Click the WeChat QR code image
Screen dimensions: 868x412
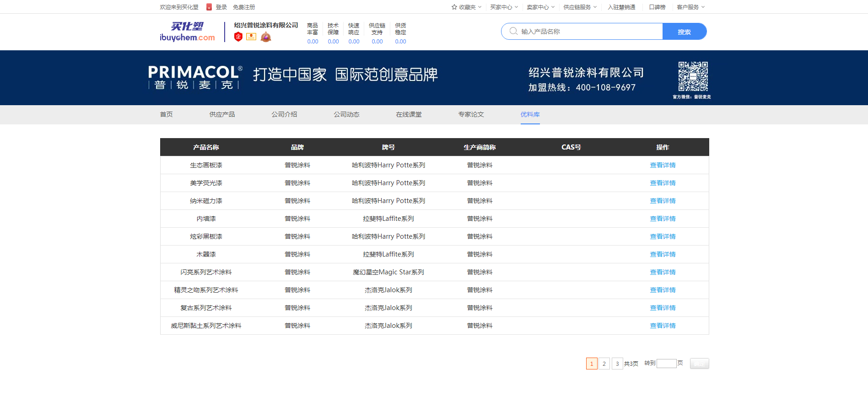(693, 76)
